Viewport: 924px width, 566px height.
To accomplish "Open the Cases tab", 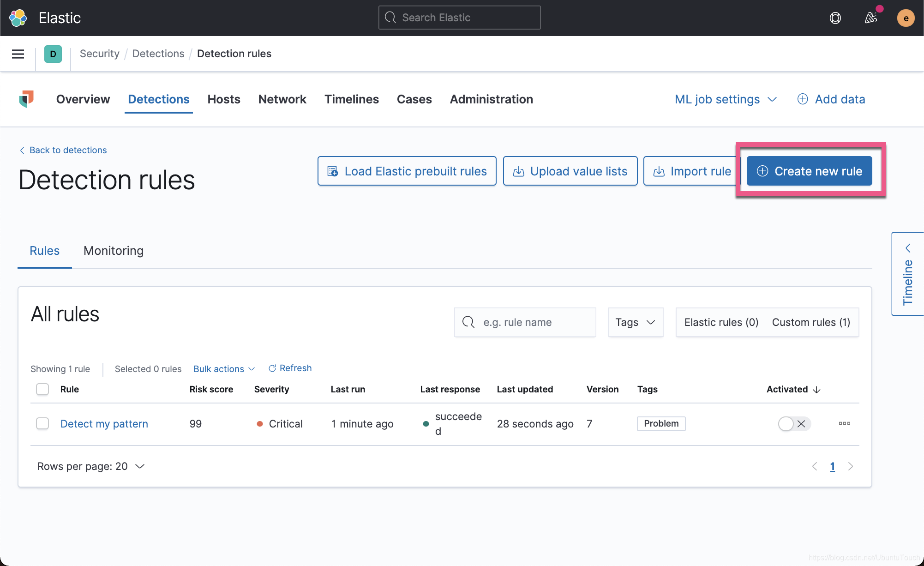I will point(414,99).
